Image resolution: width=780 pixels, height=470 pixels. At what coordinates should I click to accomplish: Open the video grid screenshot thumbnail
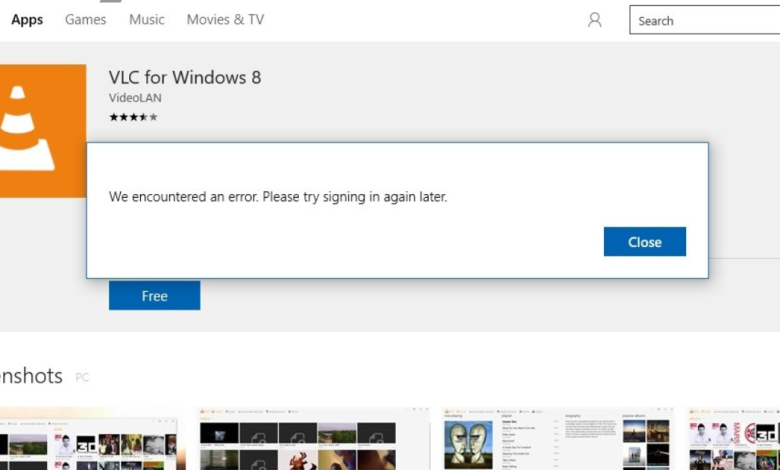313,439
